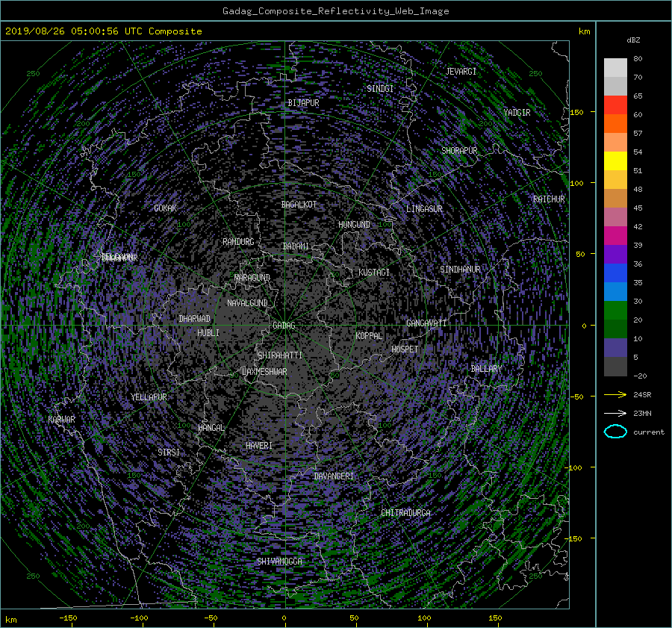
Task: Click the SINDGI city label
Action: click(x=380, y=89)
